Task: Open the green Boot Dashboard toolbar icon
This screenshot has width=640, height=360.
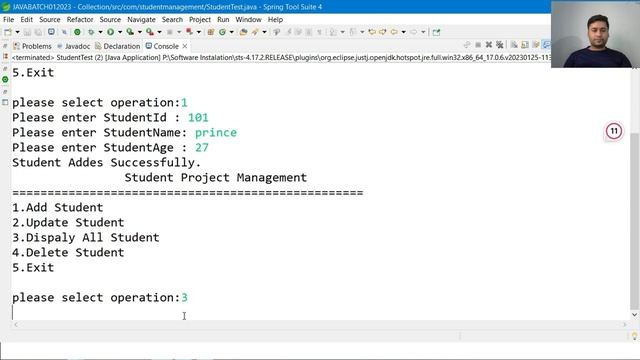Action: (x=77, y=32)
